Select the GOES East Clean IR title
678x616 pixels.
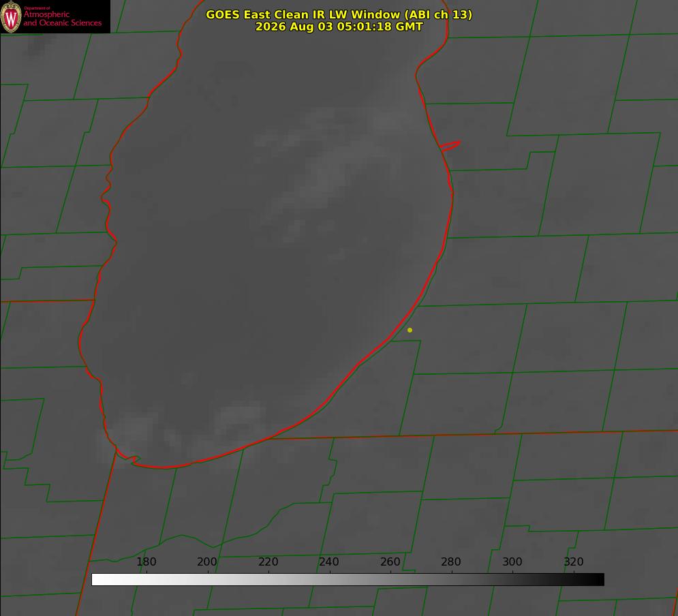[x=339, y=14]
